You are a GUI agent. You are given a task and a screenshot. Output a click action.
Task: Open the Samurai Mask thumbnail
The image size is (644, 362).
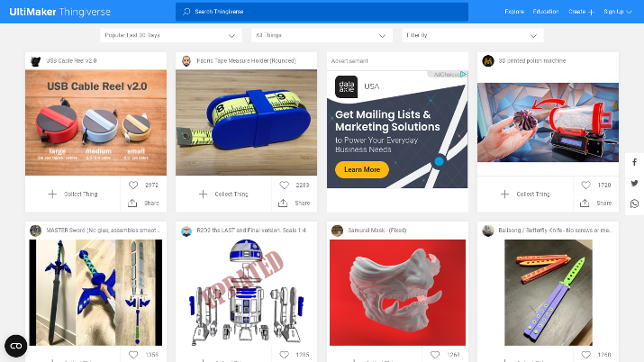[397, 293]
